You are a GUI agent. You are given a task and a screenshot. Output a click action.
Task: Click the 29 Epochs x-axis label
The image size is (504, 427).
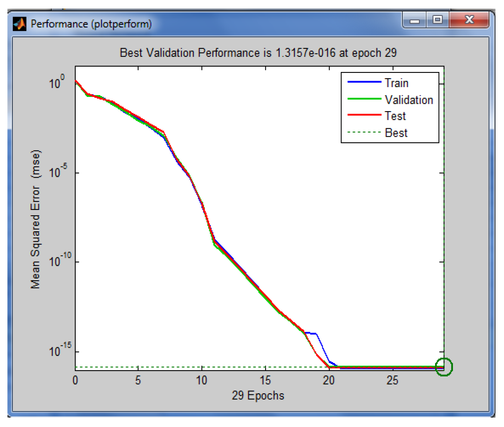coord(258,396)
